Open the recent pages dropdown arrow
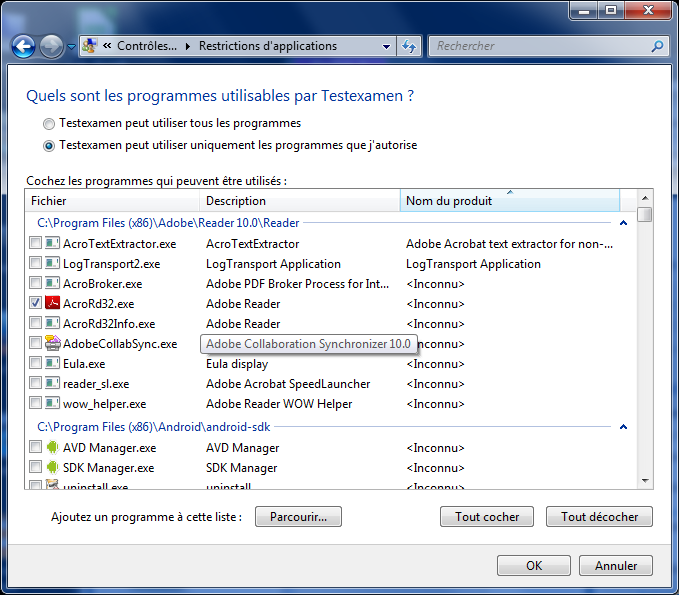The image size is (679, 595). (71, 46)
